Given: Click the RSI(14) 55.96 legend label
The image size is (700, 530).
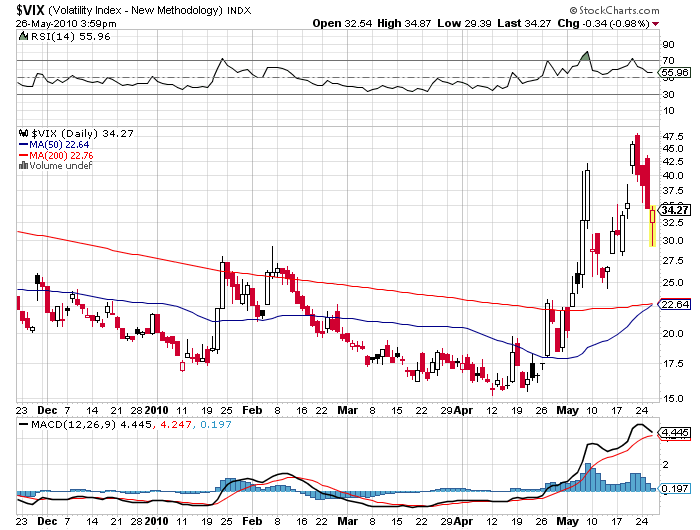Looking at the screenshot, I should 71,37.
